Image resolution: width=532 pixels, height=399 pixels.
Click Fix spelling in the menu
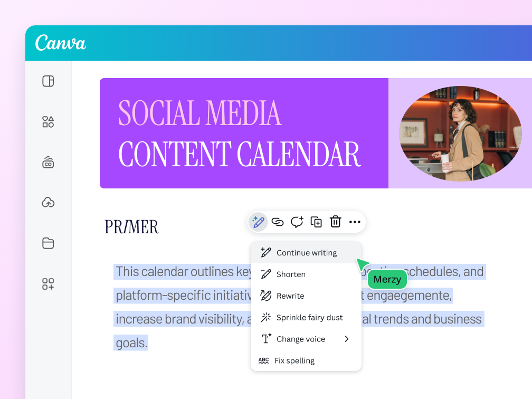coord(294,361)
